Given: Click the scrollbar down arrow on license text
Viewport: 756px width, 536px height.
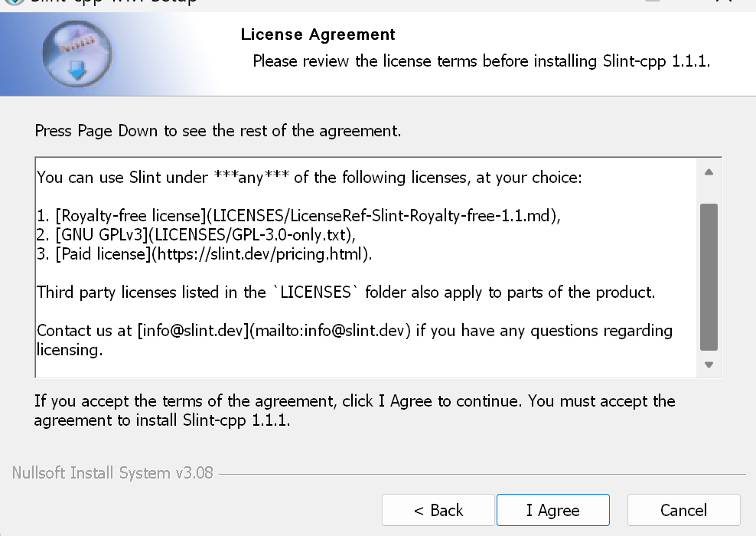Looking at the screenshot, I should 709,365.
